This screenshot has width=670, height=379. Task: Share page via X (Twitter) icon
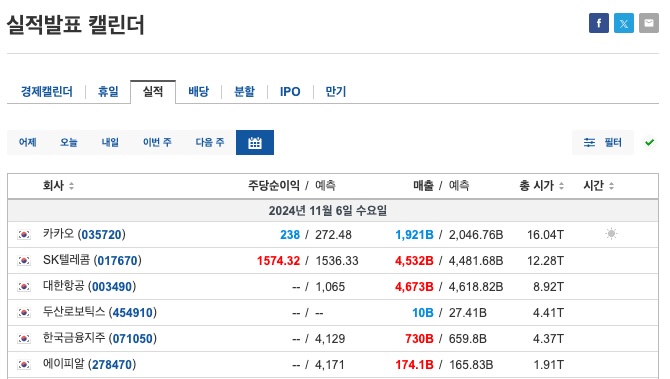[x=624, y=23]
